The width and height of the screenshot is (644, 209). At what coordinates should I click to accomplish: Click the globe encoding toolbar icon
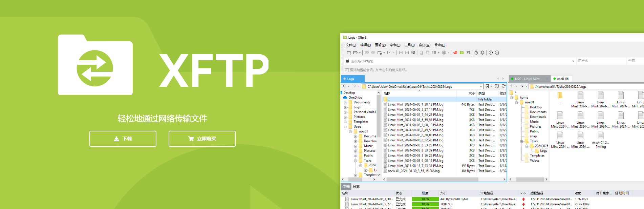point(444,53)
